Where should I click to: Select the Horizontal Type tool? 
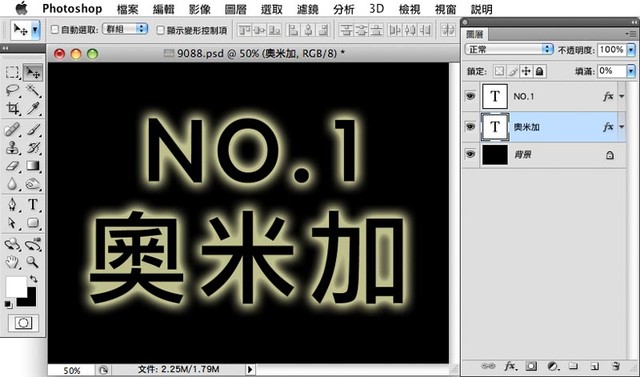[x=33, y=204]
